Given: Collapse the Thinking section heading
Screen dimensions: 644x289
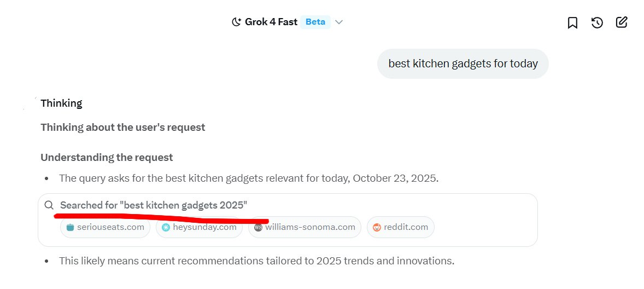Looking at the screenshot, I should point(61,103).
